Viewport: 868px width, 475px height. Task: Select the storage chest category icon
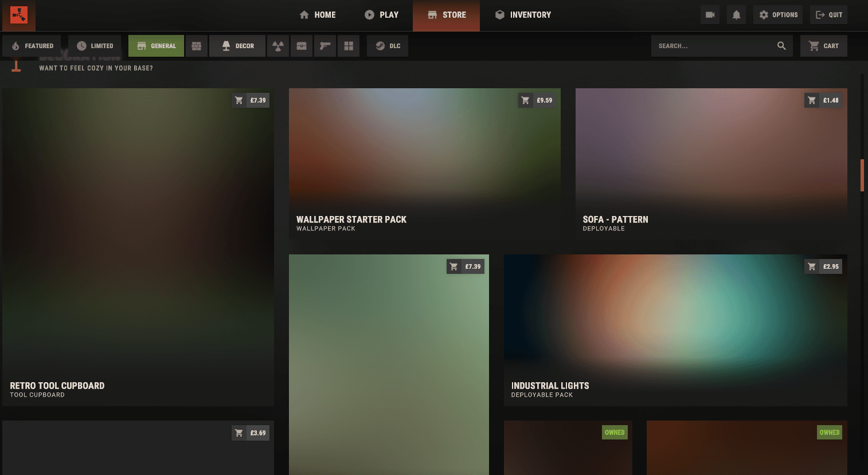301,46
